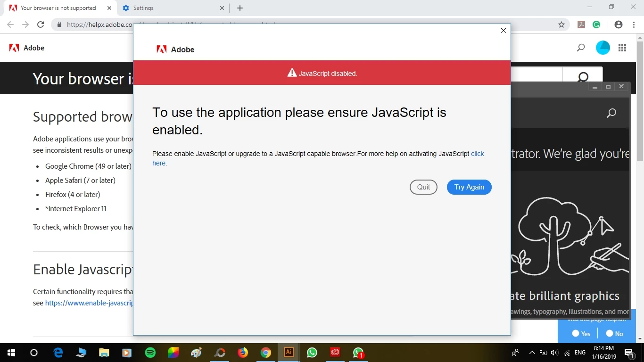Switch to the Settings tab
Screen dimensions: 644x362
click(173, 8)
